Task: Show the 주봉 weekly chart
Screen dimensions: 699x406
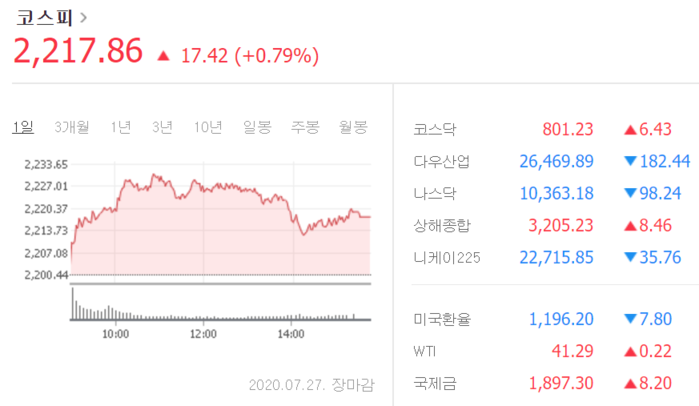Action: [x=305, y=127]
